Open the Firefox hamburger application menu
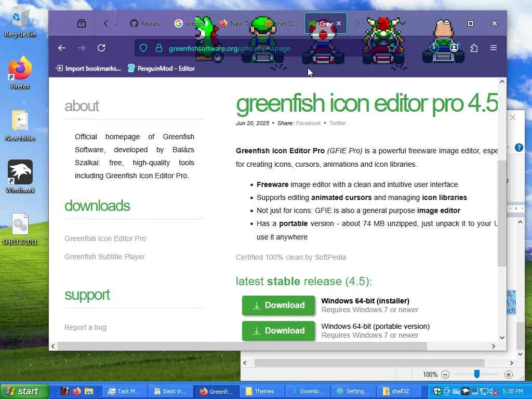532x399 pixels. pyautogui.click(x=494, y=48)
